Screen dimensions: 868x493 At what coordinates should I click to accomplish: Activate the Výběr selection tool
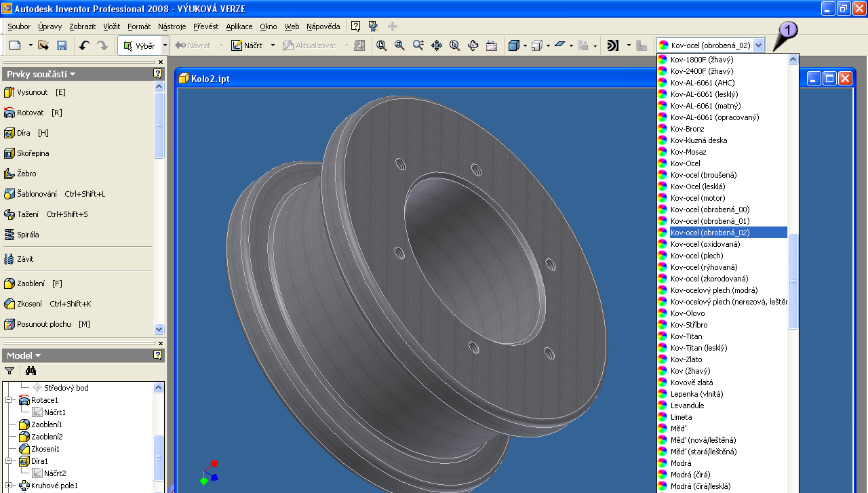[x=139, y=45]
